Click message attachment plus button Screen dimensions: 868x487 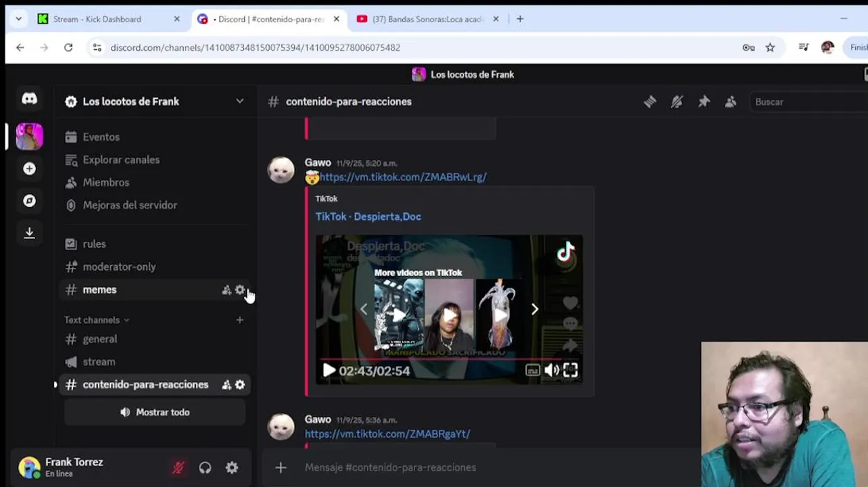coord(281,467)
